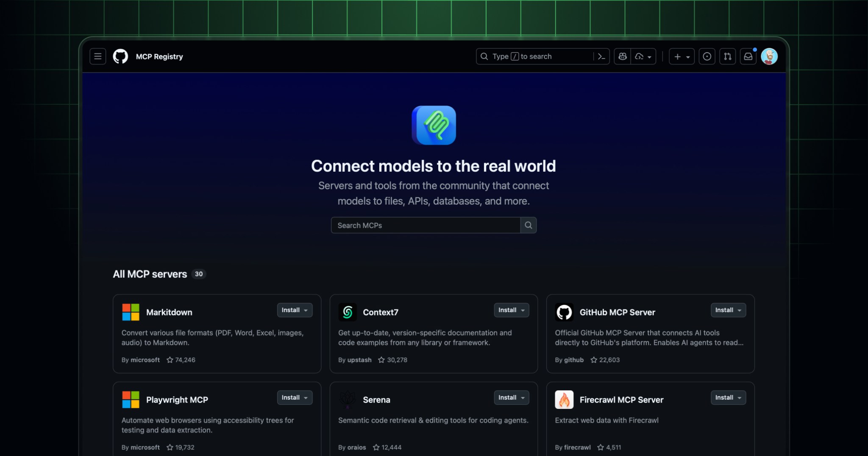Open your notifications inbox
The image size is (868, 456).
[748, 56]
